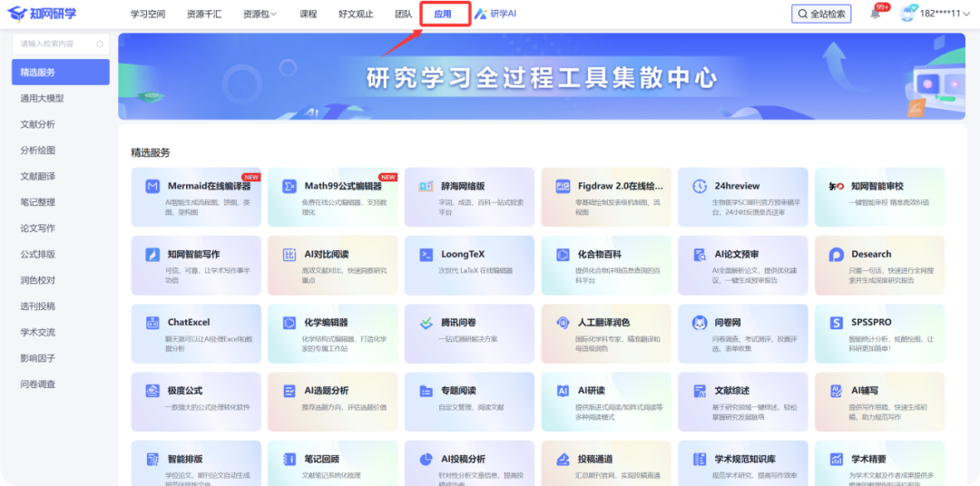
Task: Click the sidebar search input field
Action: click(61, 44)
